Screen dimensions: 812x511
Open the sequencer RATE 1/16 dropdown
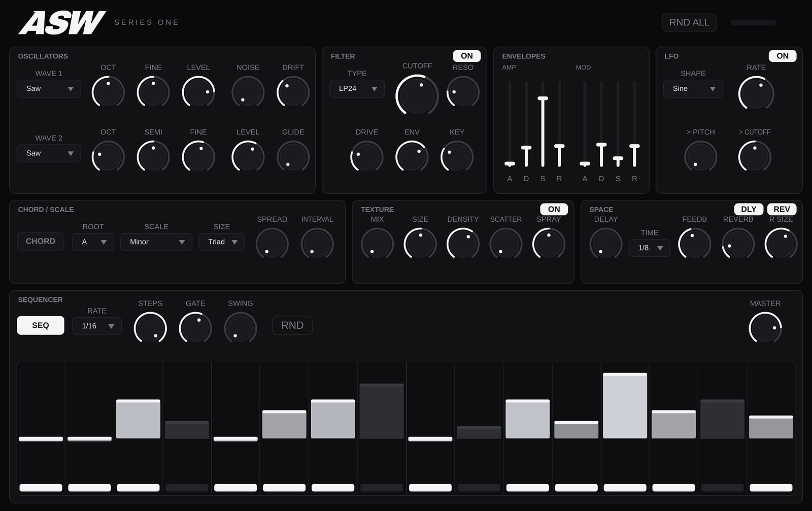click(x=97, y=326)
